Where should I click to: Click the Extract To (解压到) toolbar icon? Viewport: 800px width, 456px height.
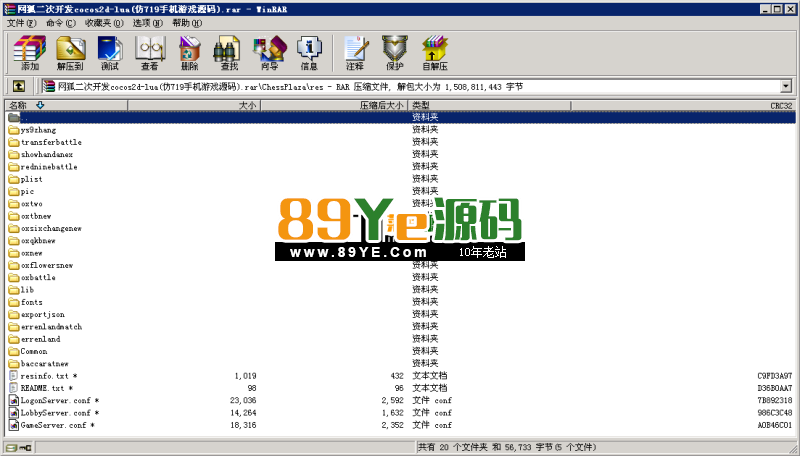[70, 52]
